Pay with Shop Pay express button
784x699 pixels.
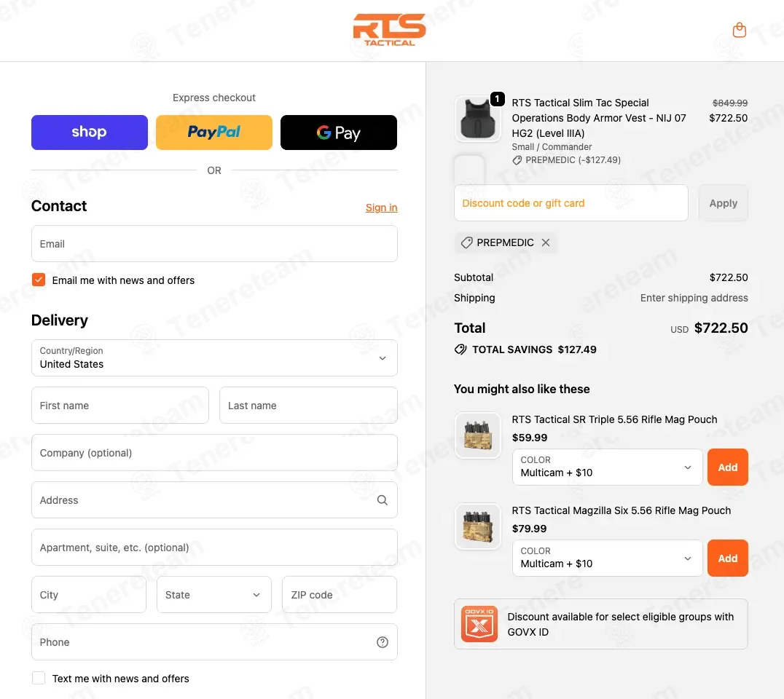coord(90,133)
